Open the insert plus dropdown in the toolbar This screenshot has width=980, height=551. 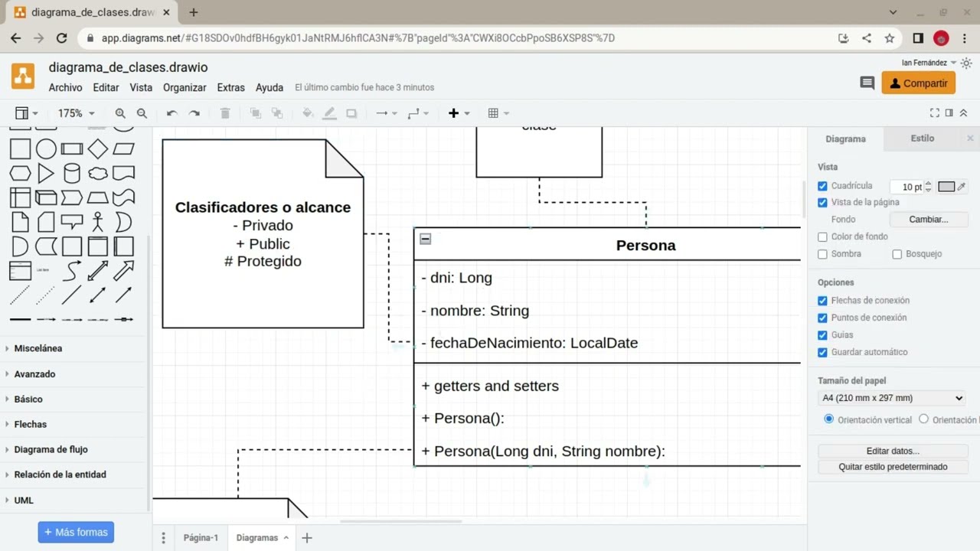click(x=459, y=113)
